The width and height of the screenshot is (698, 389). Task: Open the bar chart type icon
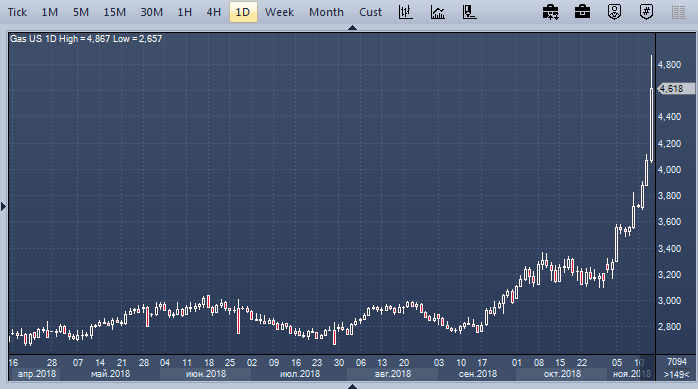point(406,12)
